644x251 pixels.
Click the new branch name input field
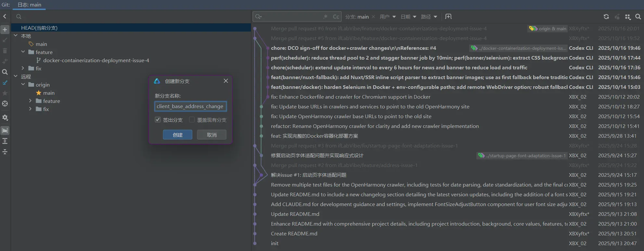(x=190, y=106)
